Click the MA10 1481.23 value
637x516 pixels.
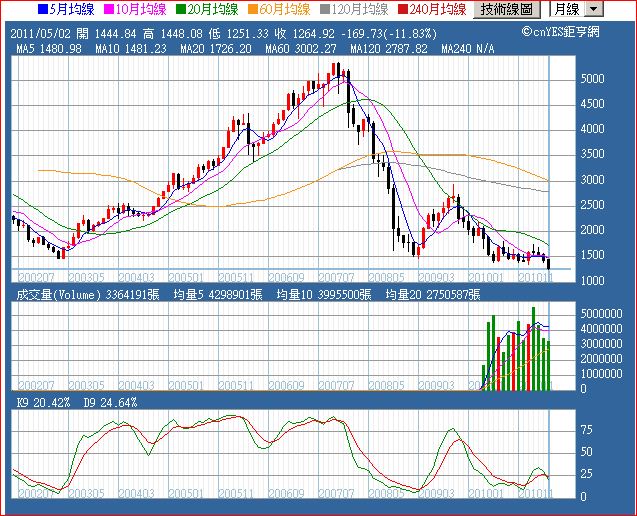131,49
